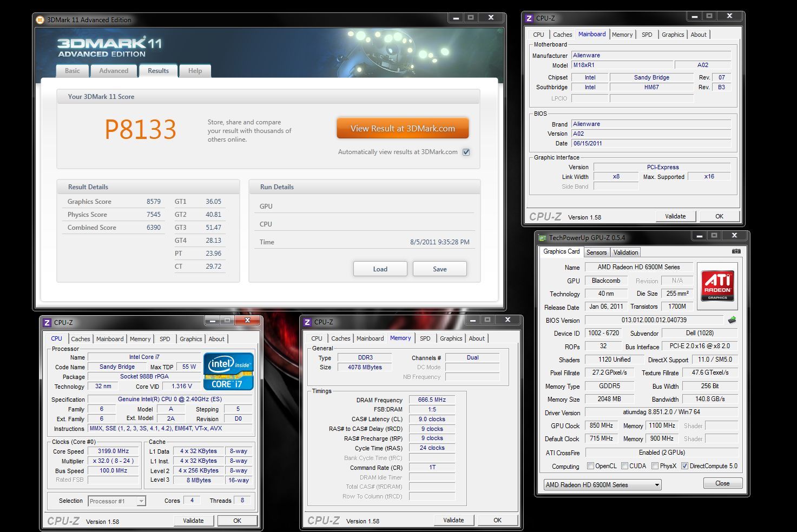The image size is (797, 532).
Task: Select the Graphics Card tab in GPU-Z
Action: tap(561, 251)
